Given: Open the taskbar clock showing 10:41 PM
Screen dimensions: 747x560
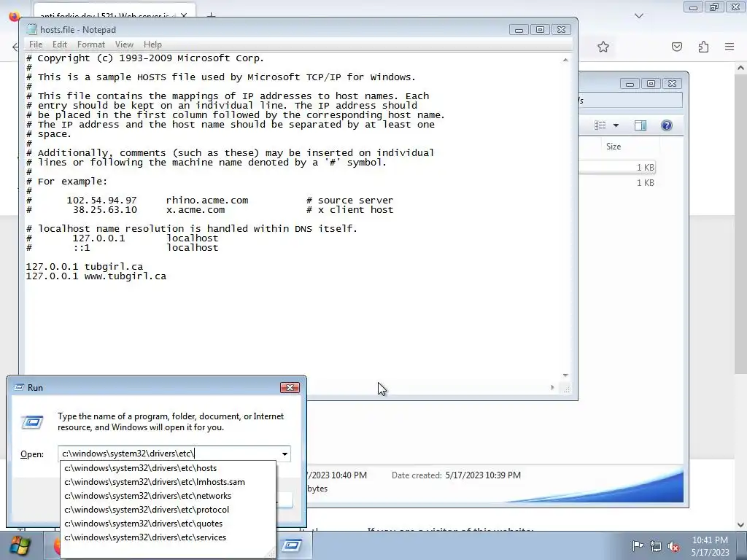Looking at the screenshot, I should click(710, 545).
